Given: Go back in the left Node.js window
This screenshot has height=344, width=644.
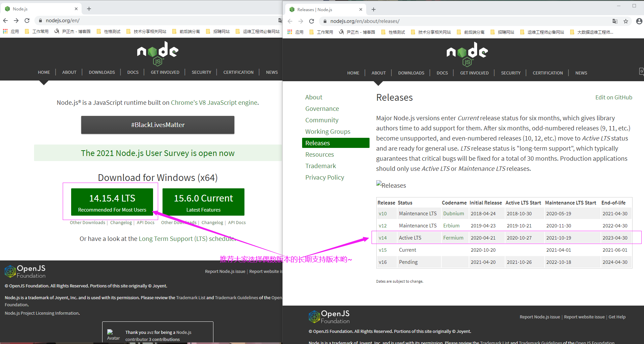Looking at the screenshot, I should pyautogui.click(x=5, y=21).
